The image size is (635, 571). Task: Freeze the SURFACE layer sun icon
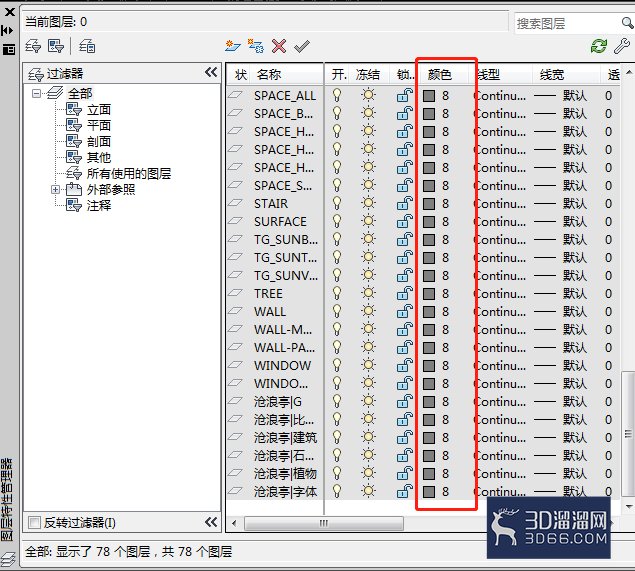click(368, 222)
